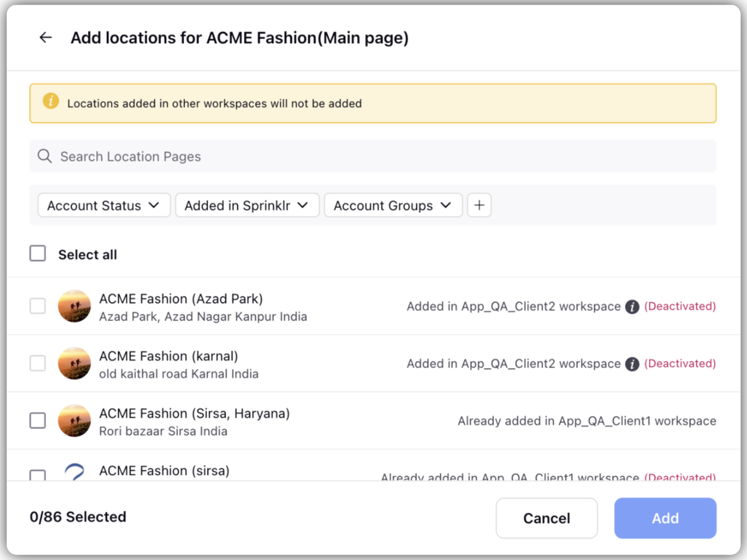Click the address Azad Park, Azad Nagar Kanpur India
Viewport: 747px width, 560px height.
203,317
